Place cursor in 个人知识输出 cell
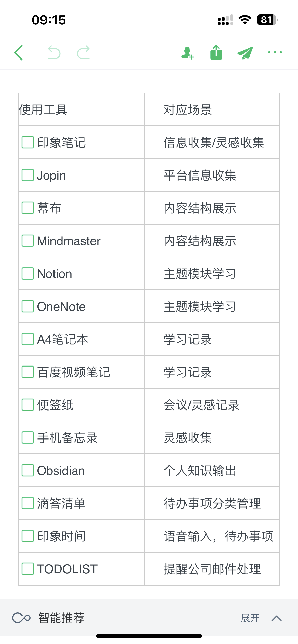 point(212,470)
